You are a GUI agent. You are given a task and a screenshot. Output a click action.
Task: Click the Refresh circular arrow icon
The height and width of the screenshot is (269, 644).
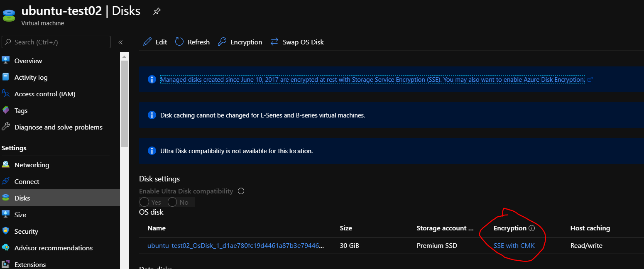[x=179, y=42]
